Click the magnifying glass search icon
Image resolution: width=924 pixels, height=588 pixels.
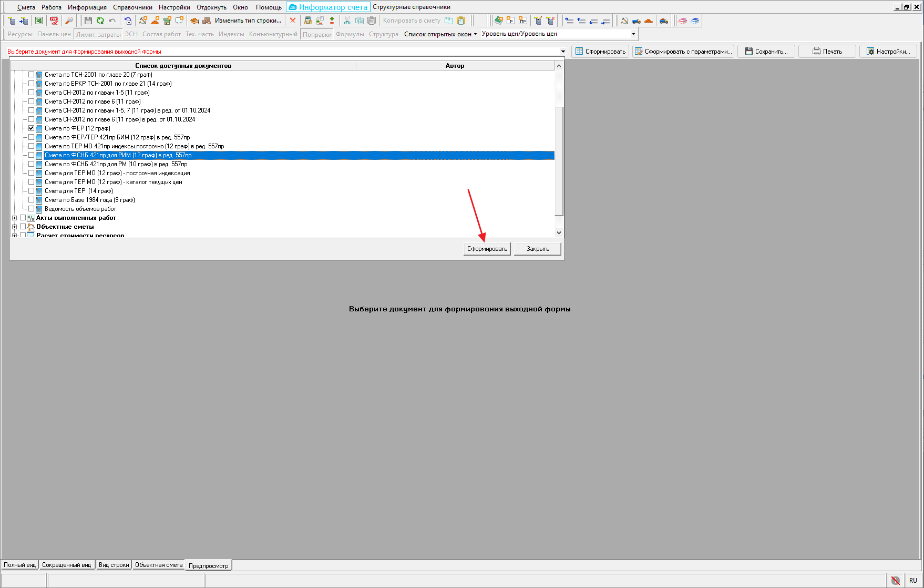69,21
